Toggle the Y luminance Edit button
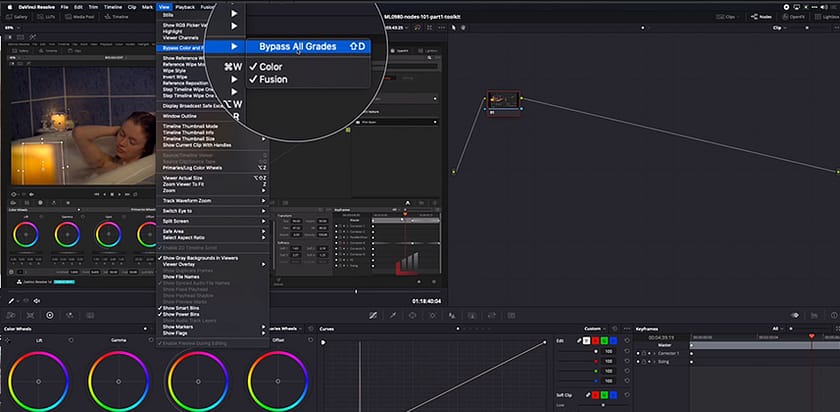Screen dimensions: 840x412 click(x=587, y=341)
